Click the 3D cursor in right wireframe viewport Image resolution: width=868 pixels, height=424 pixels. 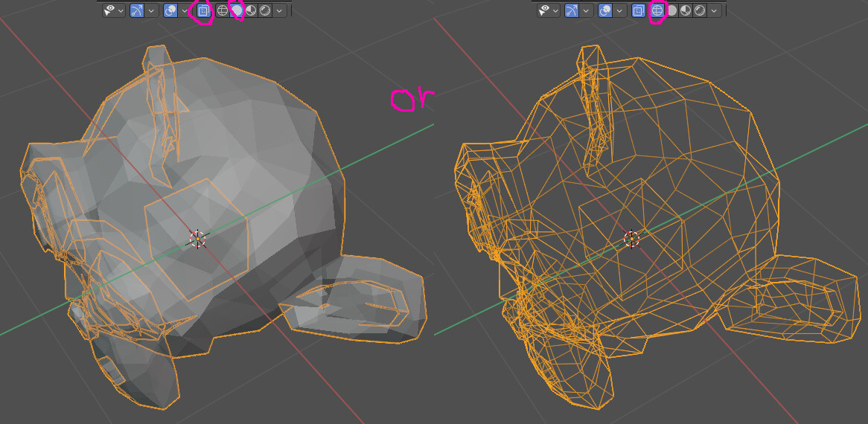click(x=631, y=239)
